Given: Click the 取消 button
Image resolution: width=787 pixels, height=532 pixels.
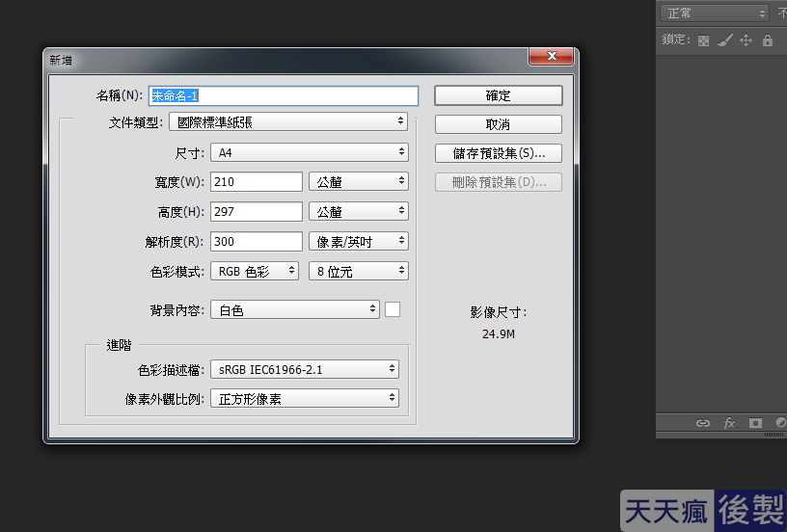Looking at the screenshot, I should [x=498, y=124].
